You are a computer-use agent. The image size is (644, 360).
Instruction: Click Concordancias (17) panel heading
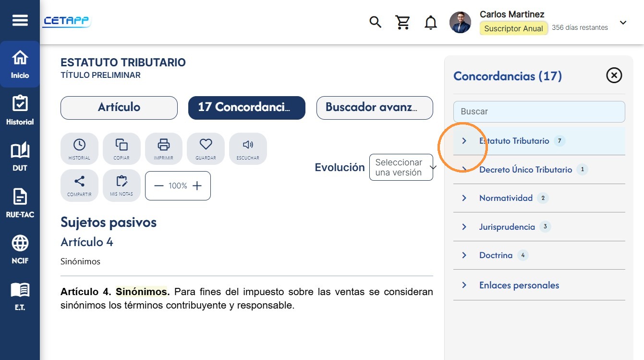point(508,76)
